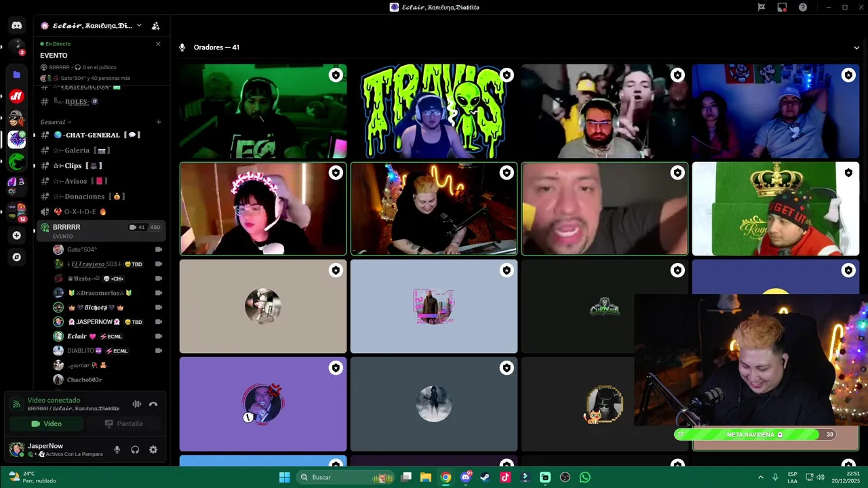The width and height of the screenshot is (868, 488).
Task: Open the CHAT-GENERAL text channel
Action: (100, 135)
